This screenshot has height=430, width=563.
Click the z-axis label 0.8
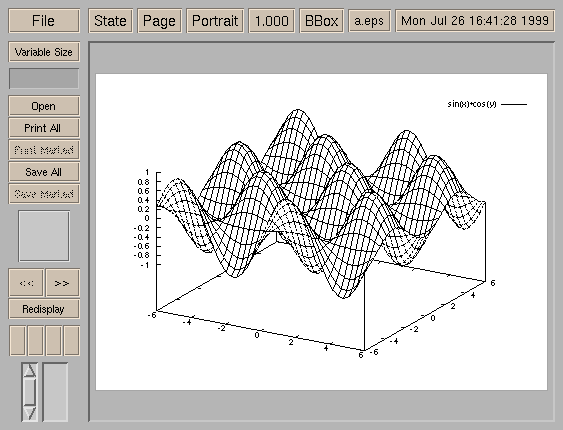pos(143,182)
